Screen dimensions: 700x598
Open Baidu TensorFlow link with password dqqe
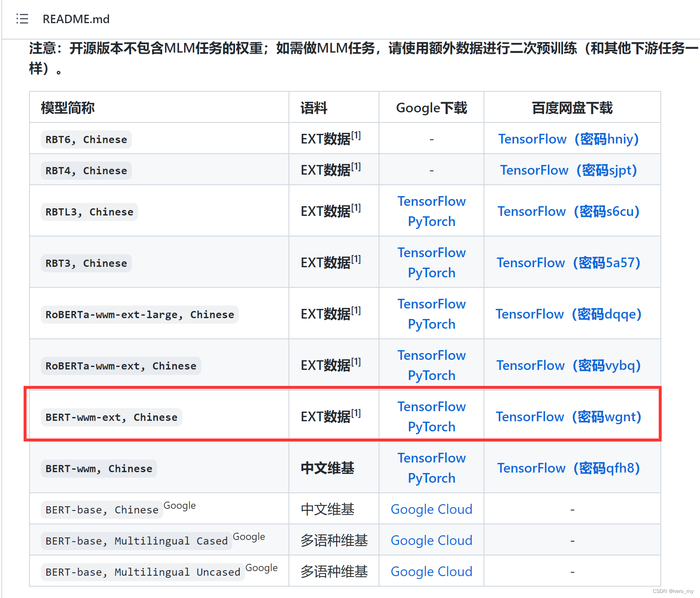tap(568, 314)
